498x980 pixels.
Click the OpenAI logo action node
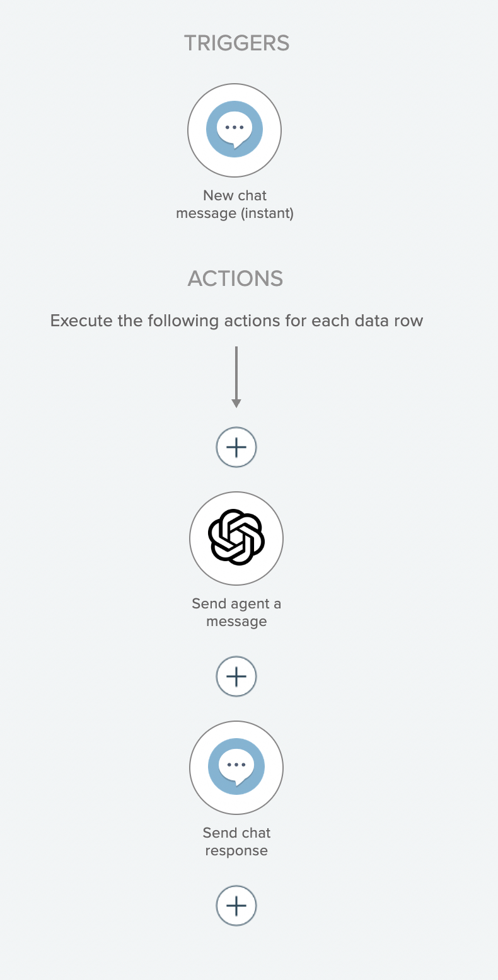(x=236, y=537)
